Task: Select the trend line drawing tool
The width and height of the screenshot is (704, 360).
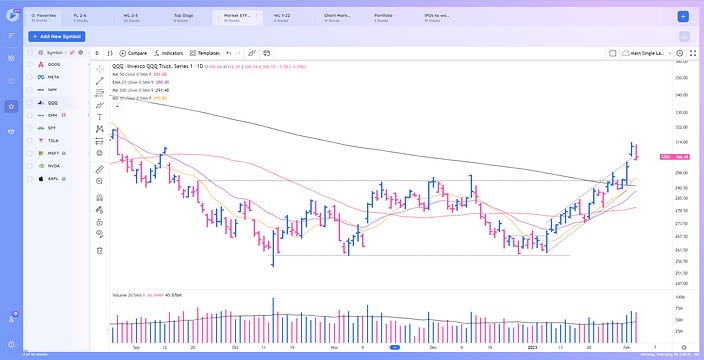Action: (100, 81)
